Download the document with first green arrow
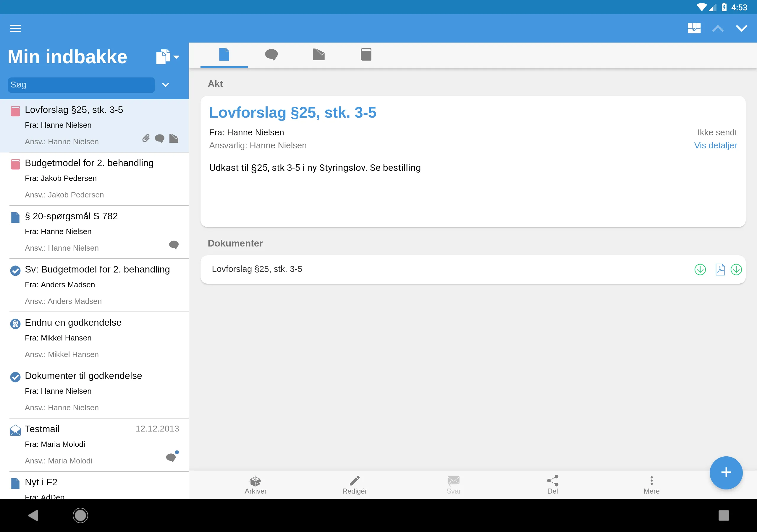The width and height of the screenshot is (757, 532). point(700,269)
